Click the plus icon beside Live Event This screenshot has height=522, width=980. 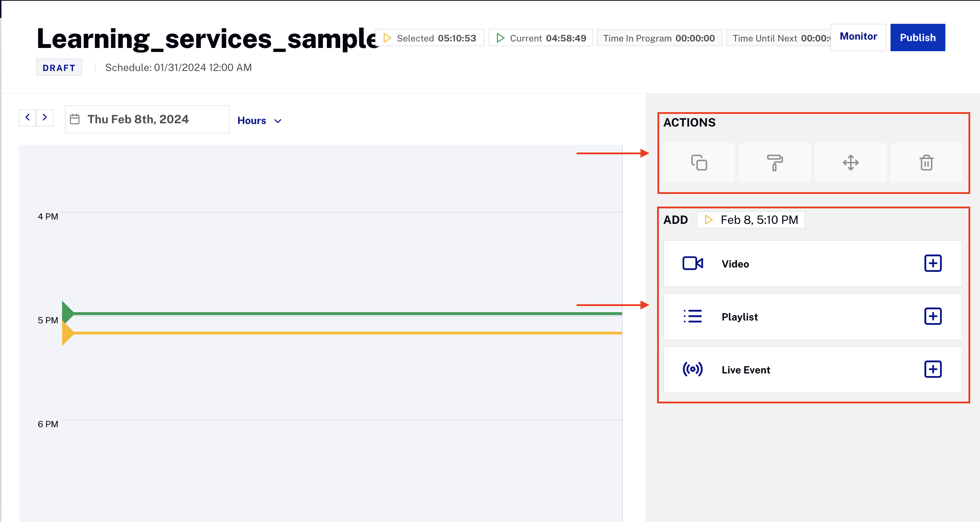click(x=932, y=369)
